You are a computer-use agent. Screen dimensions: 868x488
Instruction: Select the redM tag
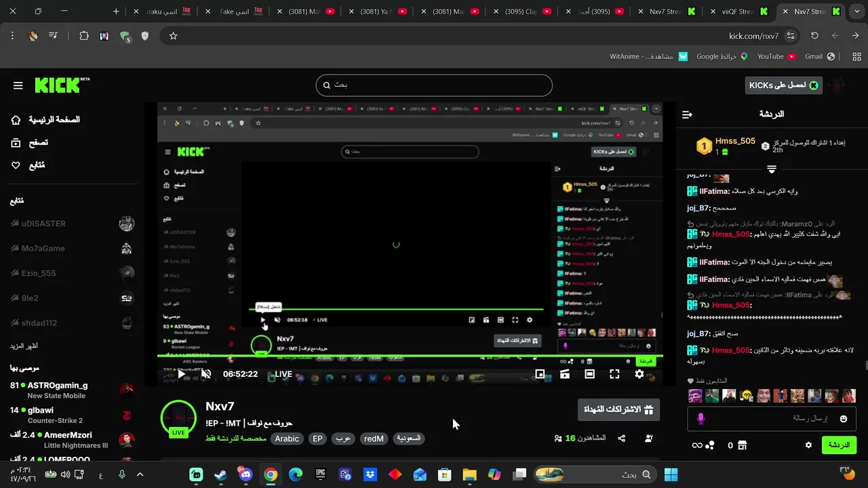click(374, 439)
